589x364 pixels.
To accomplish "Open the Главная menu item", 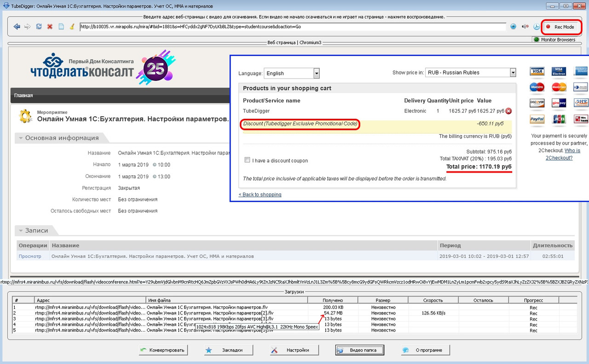I will tap(23, 96).
